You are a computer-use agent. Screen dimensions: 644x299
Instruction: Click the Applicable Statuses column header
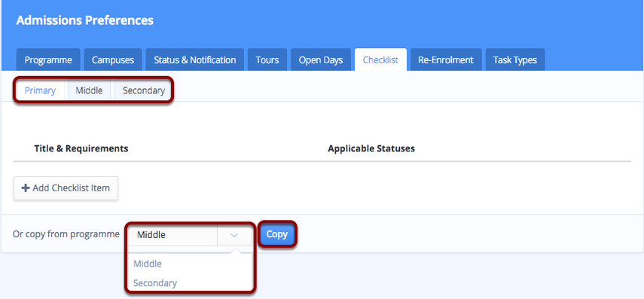371,148
